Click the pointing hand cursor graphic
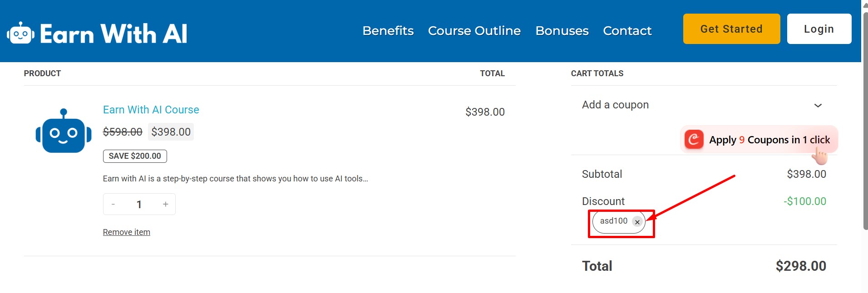This screenshot has height=293, width=868. pyautogui.click(x=820, y=155)
